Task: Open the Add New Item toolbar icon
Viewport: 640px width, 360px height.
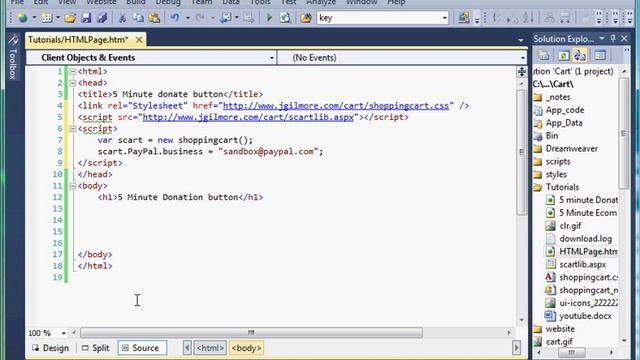Action: (x=47, y=18)
